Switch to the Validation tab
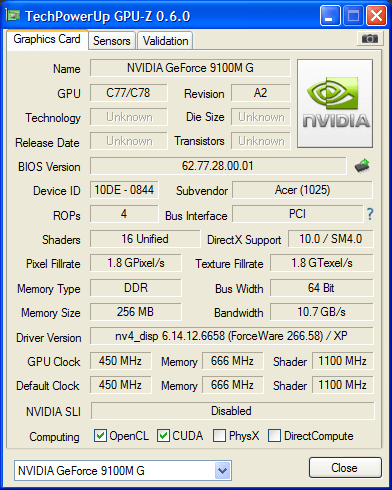 point(165,41)
